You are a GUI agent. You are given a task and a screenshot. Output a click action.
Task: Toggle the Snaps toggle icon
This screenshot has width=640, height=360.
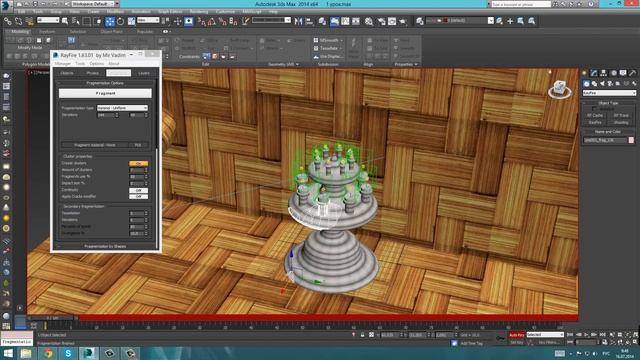202,21
